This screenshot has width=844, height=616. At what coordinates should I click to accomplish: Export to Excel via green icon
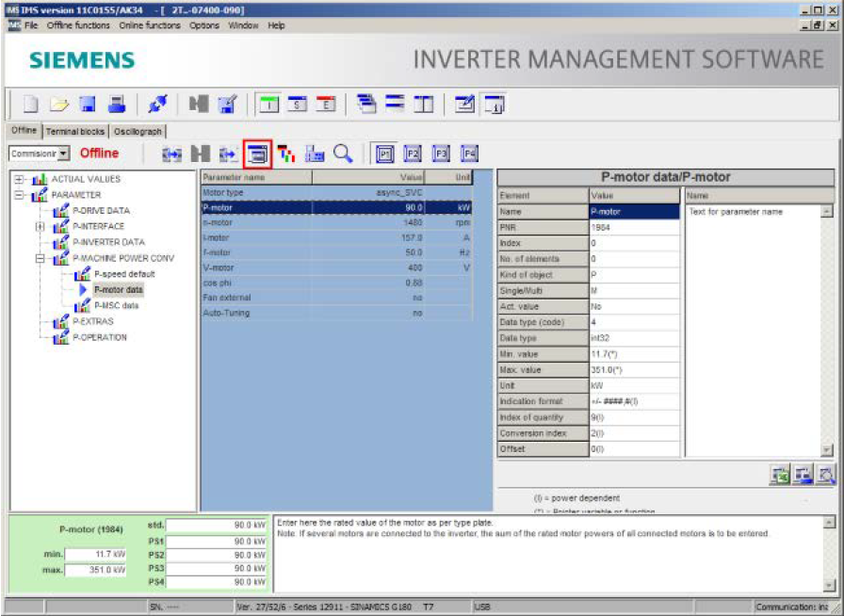[x=779, y=475]
